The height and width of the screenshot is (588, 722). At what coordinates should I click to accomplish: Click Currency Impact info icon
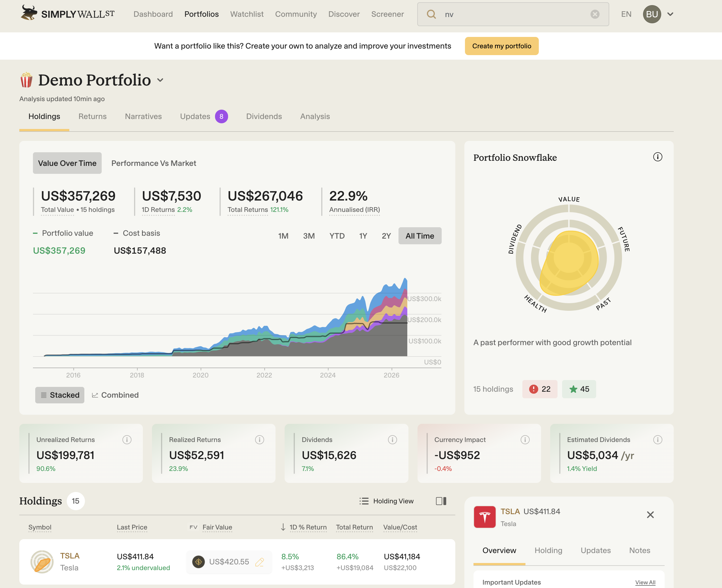525,440
